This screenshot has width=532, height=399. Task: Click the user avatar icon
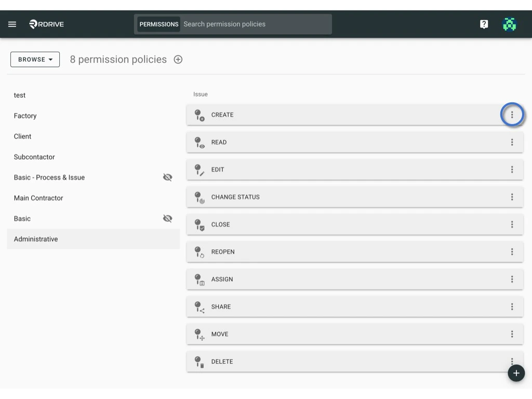(510, 24)
